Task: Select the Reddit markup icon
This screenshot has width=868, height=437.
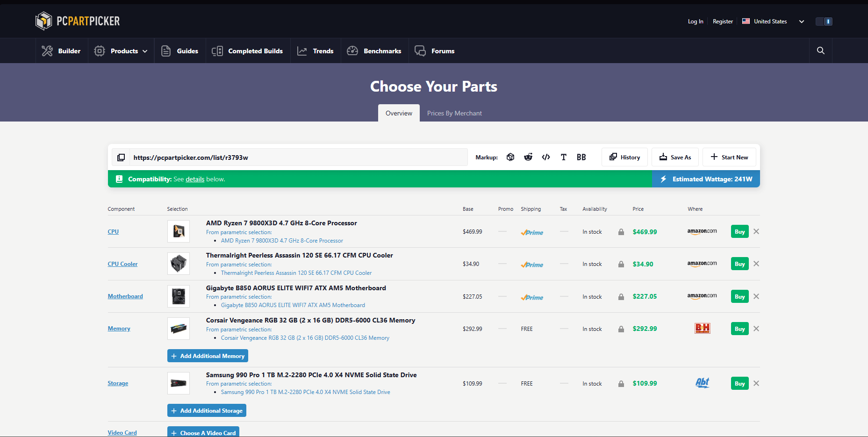Action: [x=528, y=157]
